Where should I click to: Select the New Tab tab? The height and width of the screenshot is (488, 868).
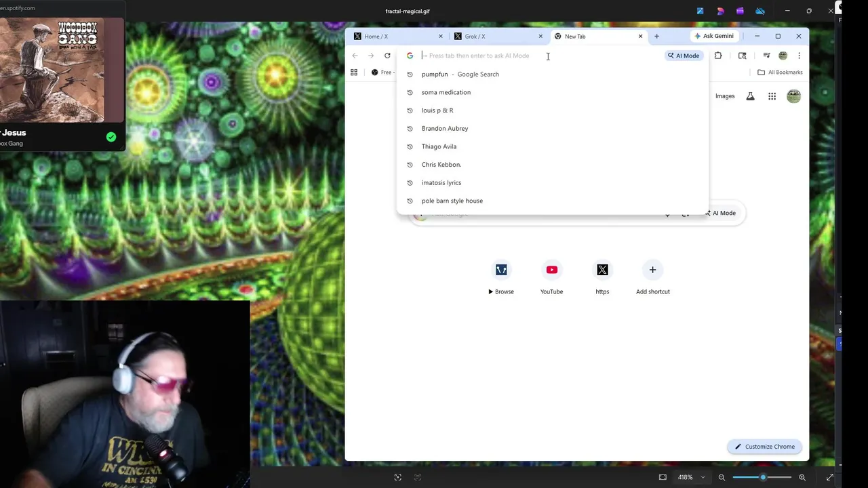point(598,36)
